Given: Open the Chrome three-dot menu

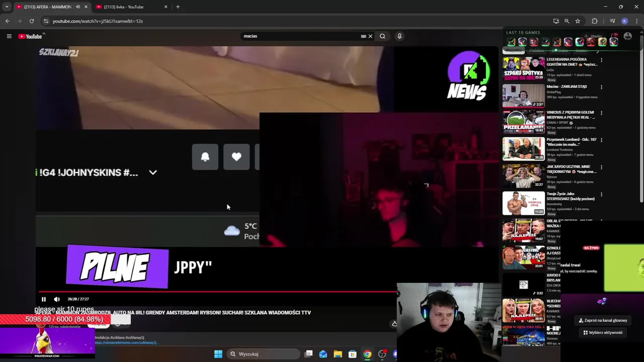Looking at the screenshot, I should tap(637, 21).
